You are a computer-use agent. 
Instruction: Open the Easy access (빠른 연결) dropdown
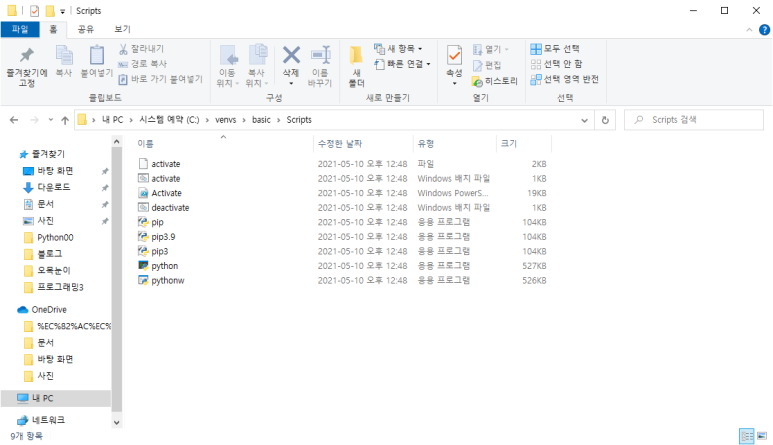click(x=402, y=64)
